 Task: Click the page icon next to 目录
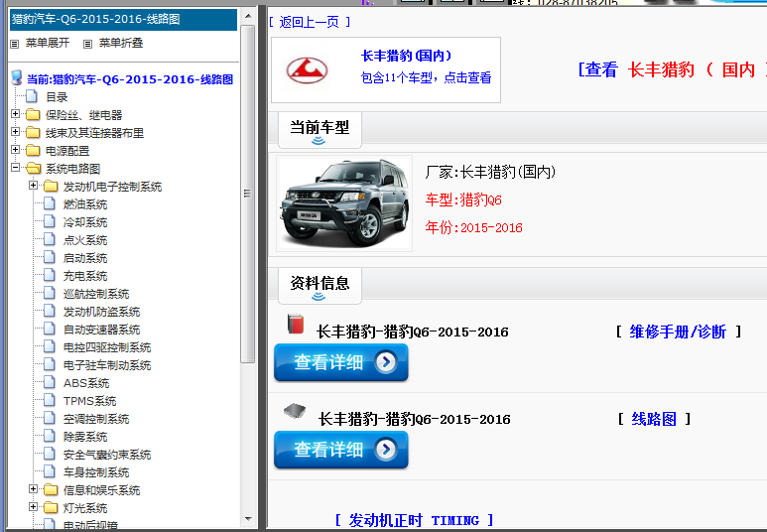click(32, 96)
